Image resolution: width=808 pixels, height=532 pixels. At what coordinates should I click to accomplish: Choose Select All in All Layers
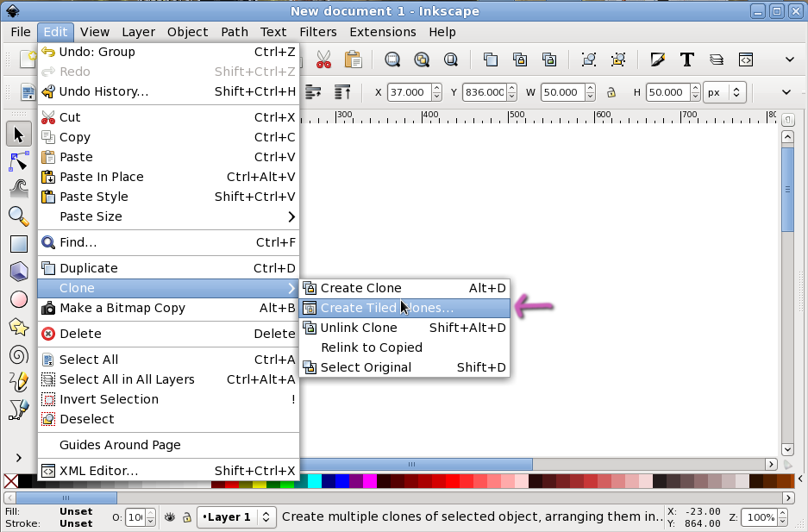point(168,379)
